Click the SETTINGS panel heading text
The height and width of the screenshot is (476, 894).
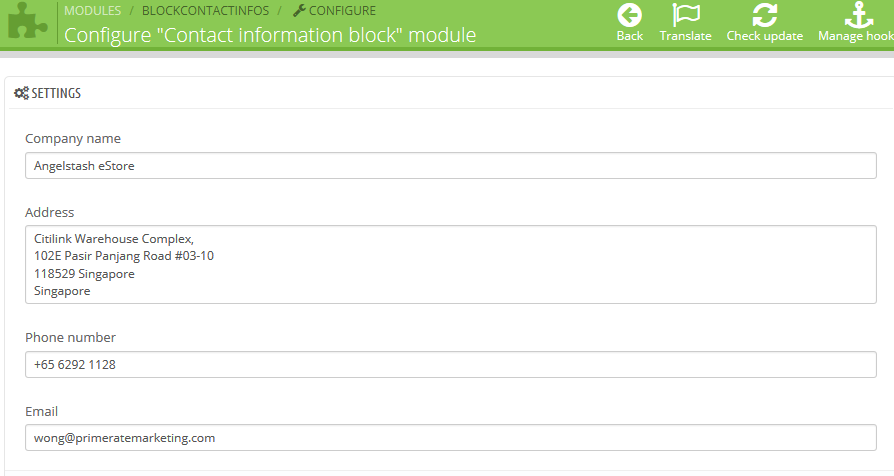(56, 93)
